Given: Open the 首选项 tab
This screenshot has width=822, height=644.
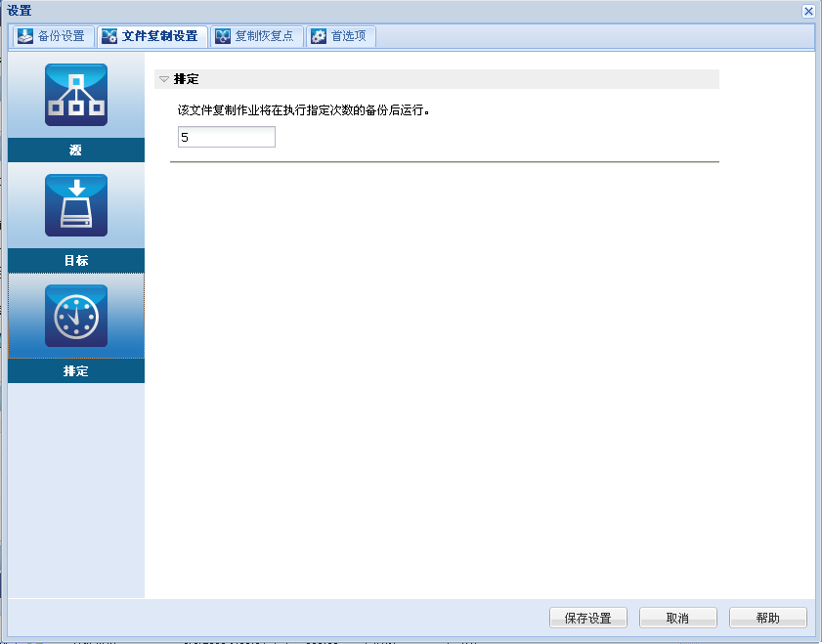Looking at the screenshot, I should (x=342, y=35).
